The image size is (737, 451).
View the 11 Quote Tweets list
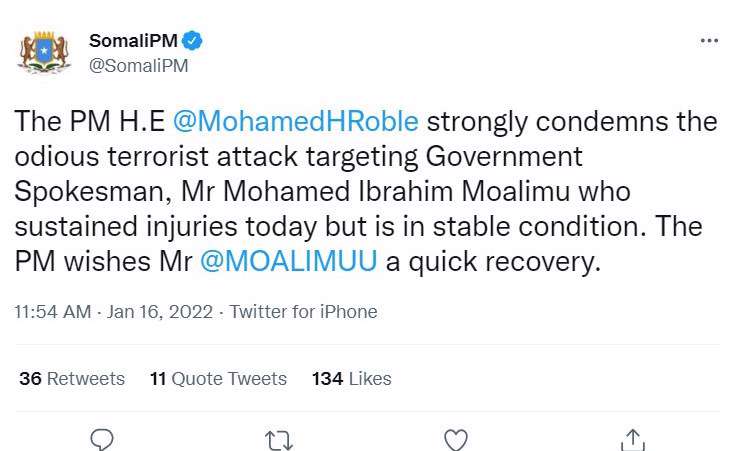[x=218, y=379]
